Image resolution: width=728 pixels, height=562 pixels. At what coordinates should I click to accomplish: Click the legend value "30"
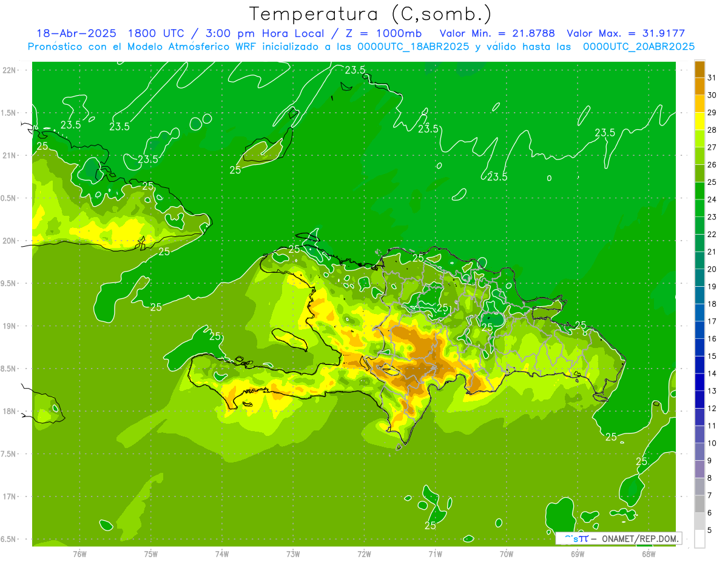(x=712, y=95)
